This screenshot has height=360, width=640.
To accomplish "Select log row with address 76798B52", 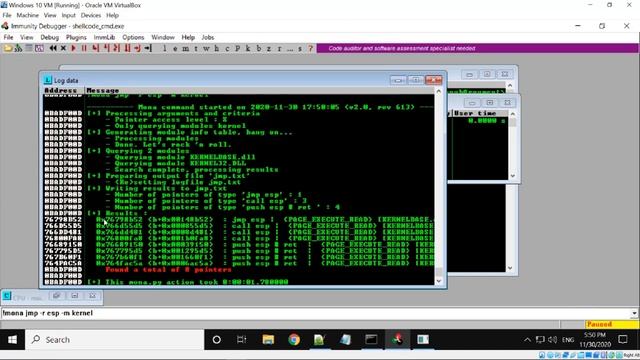I will point(239,220).
